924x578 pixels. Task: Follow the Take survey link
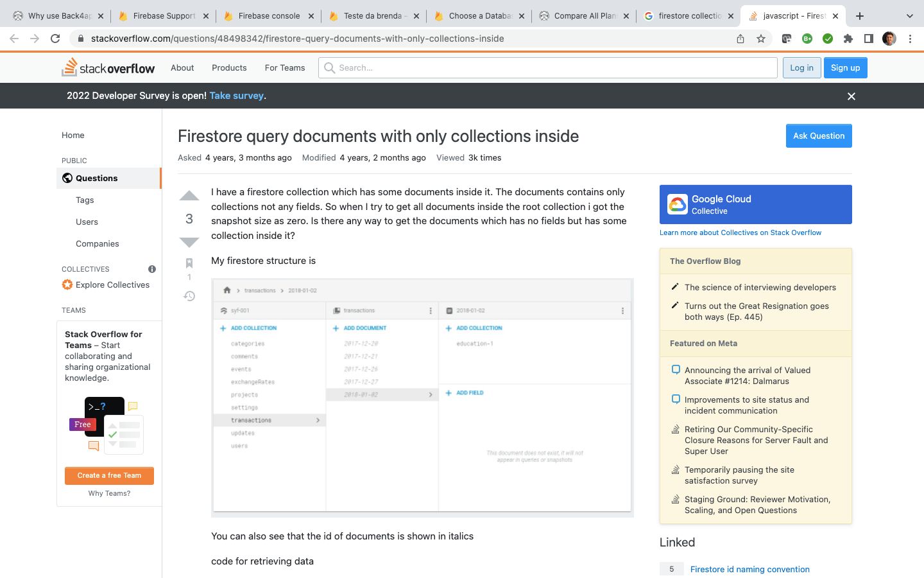pos(237,95)
